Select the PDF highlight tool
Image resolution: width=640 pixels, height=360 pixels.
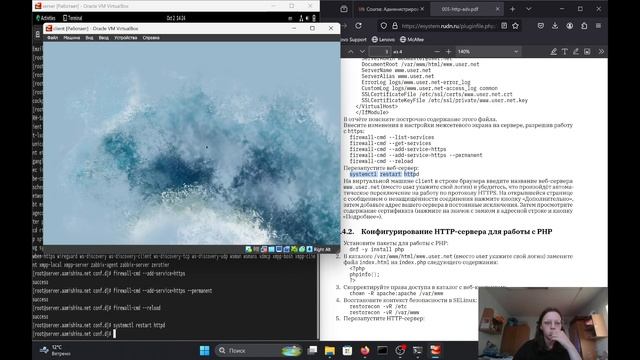pos(553,52)
